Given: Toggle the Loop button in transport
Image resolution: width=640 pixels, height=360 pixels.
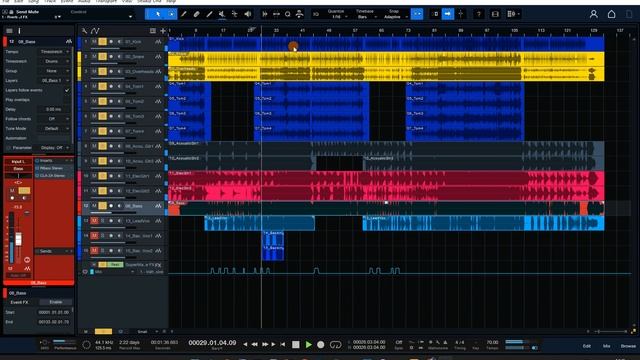Looking at the screenshot, I should point(336,345).
